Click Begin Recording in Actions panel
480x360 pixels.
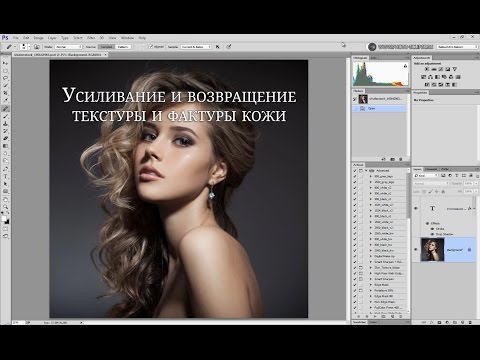point(367,316)
